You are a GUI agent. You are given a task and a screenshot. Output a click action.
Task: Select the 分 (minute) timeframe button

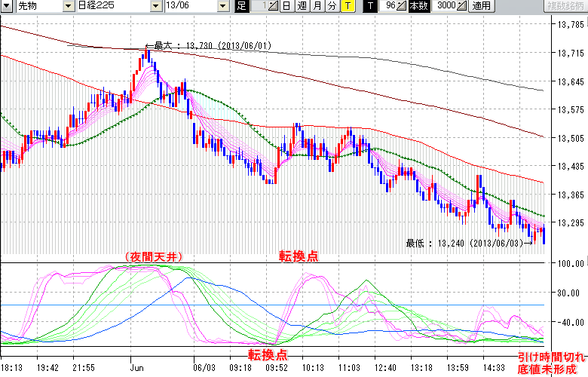point(332,6)
